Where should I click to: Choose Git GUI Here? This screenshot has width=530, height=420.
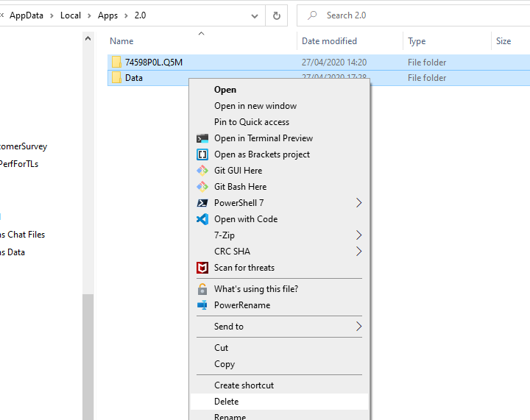[279, 171]
